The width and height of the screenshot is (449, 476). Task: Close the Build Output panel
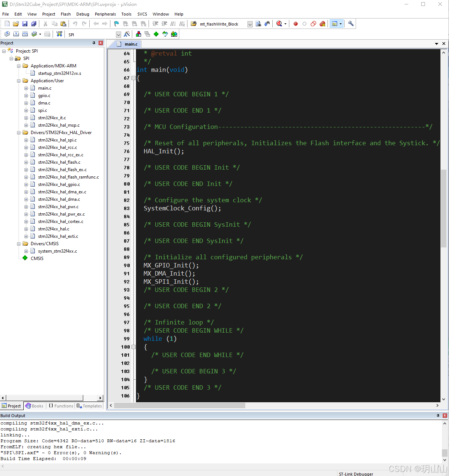(445, 416)
